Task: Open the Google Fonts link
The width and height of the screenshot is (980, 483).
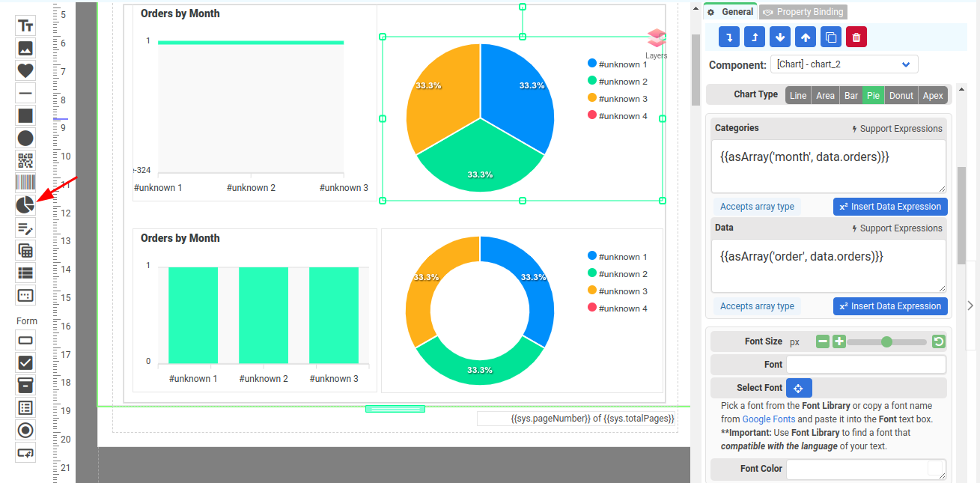Action: pyautogui.click(x=768, y=419)
